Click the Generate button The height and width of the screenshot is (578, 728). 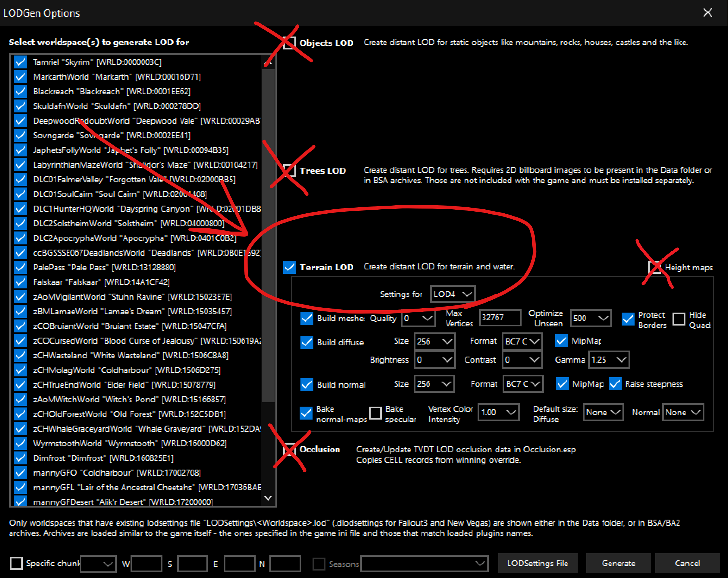coord(618,563)
